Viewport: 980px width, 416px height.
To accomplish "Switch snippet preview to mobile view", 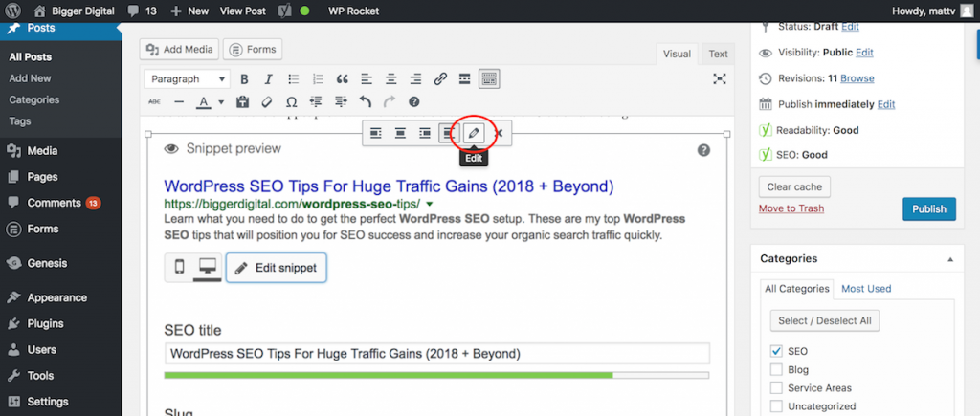I will (x=179, y=268).
